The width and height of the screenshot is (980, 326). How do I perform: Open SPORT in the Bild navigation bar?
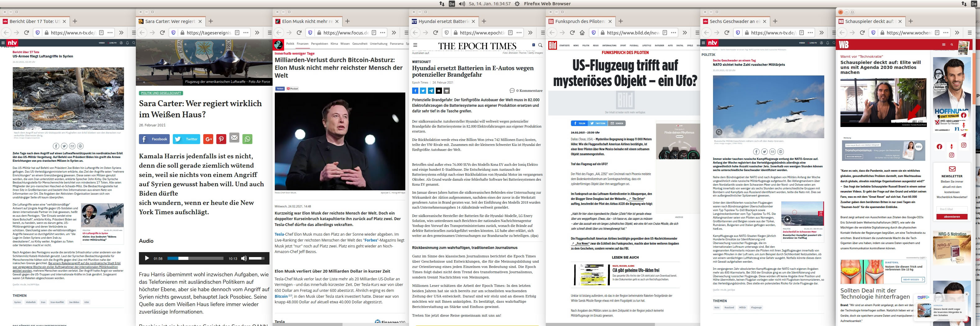[623, 46]
